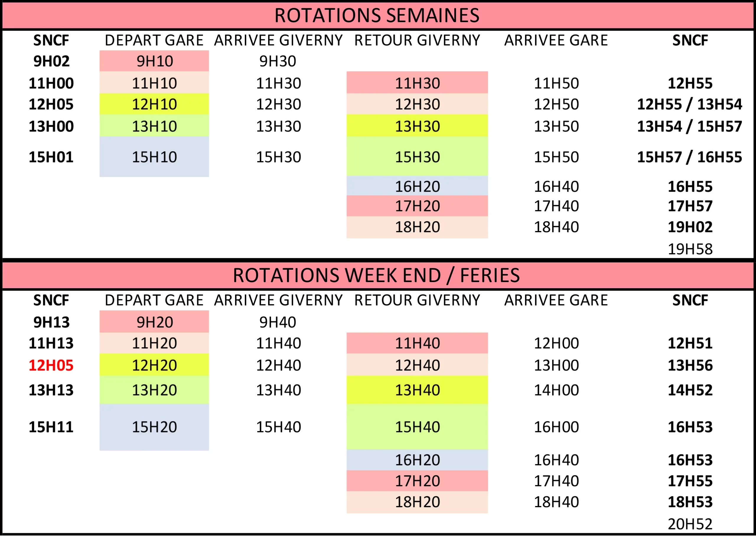
Task: Click the blue 15H10 departure cell
Action: point(154,157)
